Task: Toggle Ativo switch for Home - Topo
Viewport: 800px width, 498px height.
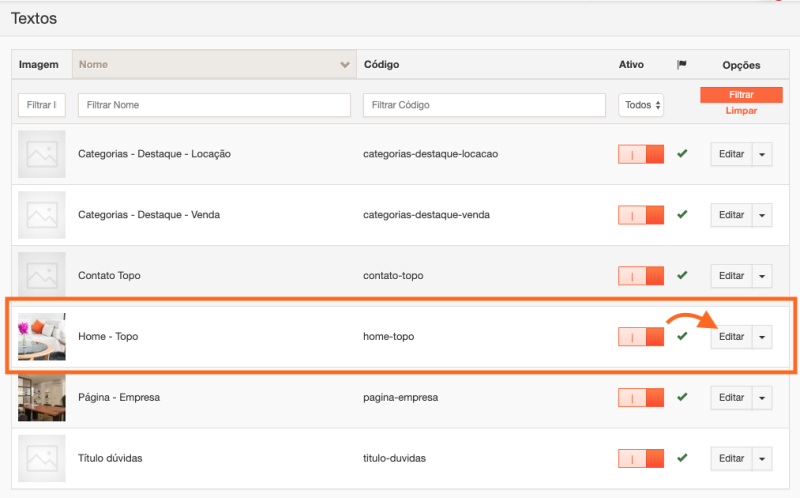Action: [x=641, y=337]
